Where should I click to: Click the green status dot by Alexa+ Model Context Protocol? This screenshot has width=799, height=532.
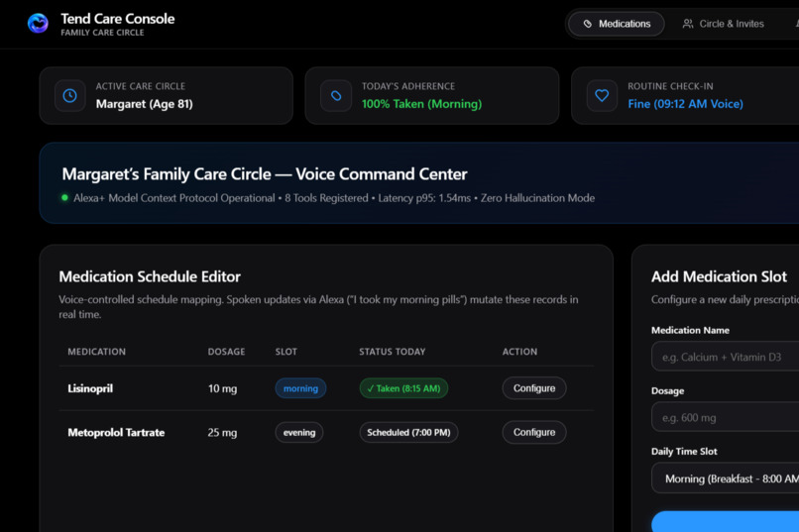(64, 197)
